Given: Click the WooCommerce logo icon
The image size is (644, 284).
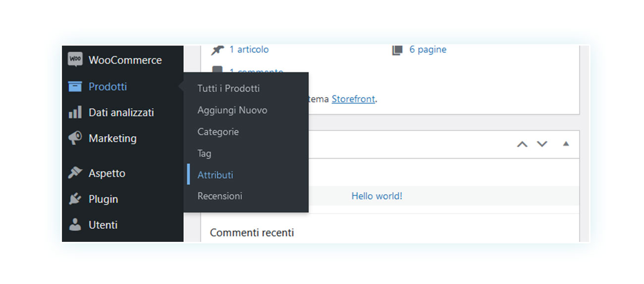Looking at the screenshot, I should (x=75, y=59).
